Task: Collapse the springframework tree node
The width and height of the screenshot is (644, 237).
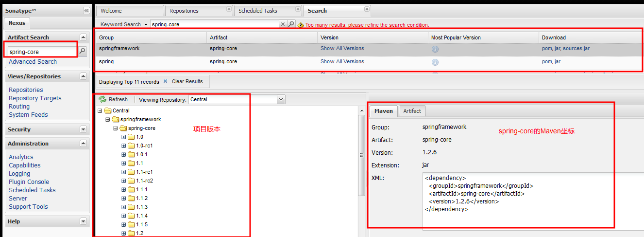Action: click(108, 120)
